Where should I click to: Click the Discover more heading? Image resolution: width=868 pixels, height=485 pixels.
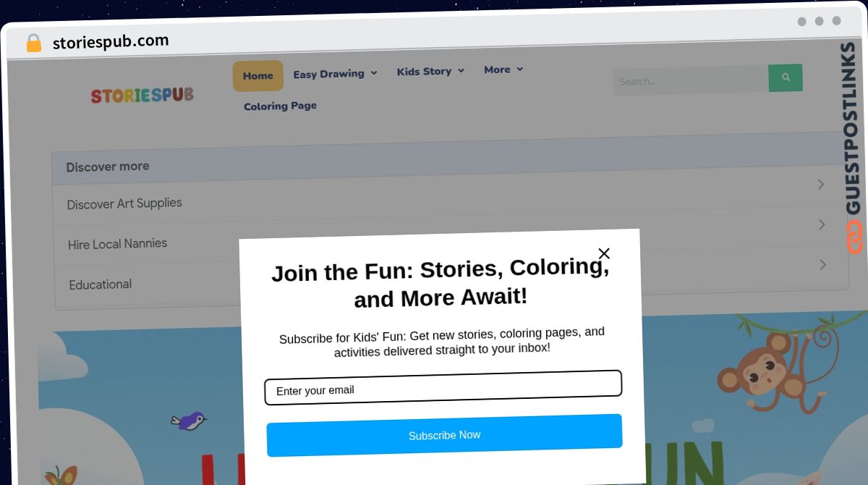point(108,166)
